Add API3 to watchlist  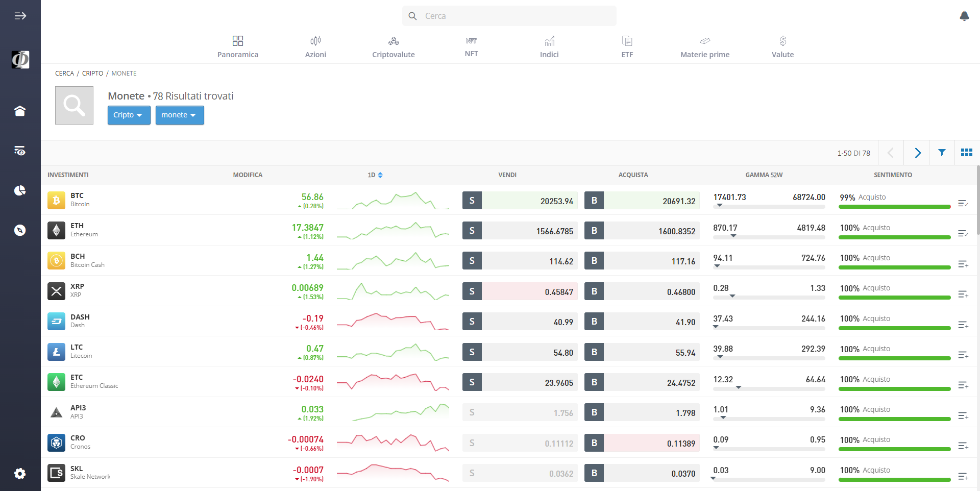(963, 415)
